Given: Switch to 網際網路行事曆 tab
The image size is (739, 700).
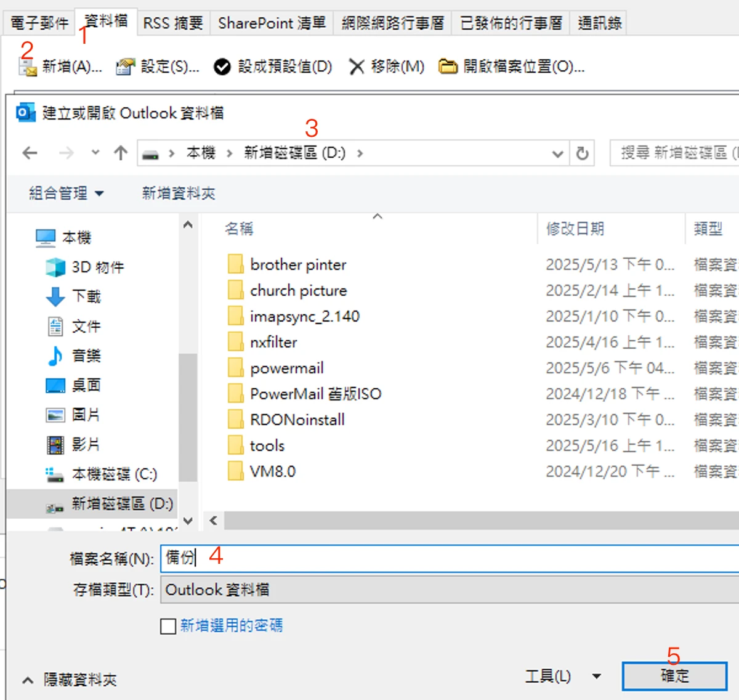Looking at the screenshot, I should pos(393,23).
